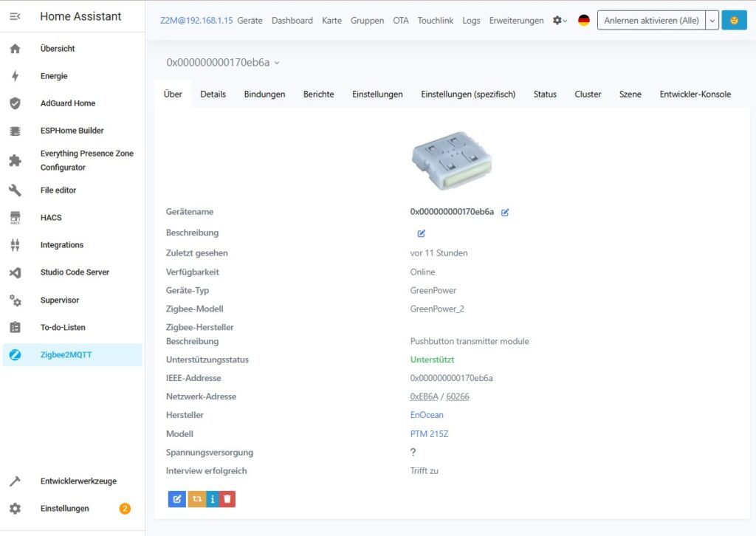Viewport: 756px width, 536px height.
Task: Follow the PTM 215Z model link
Action: [x=429, y=434]
